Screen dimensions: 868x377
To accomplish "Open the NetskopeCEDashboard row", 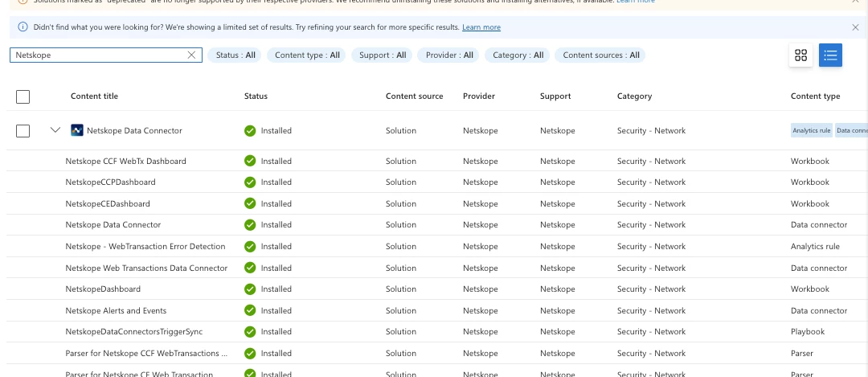I will coord(437,203).
